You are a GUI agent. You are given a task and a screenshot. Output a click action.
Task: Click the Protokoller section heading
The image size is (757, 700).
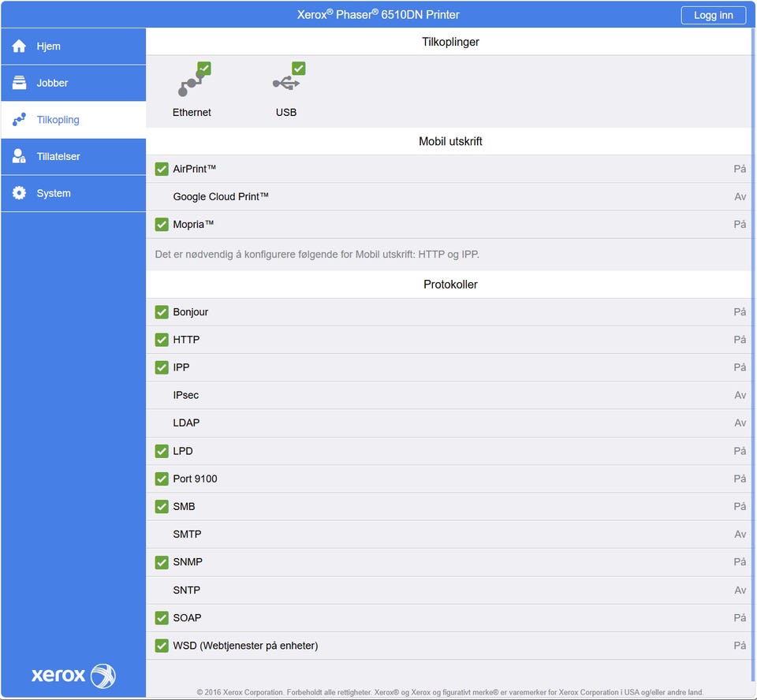tap(450, 285)
